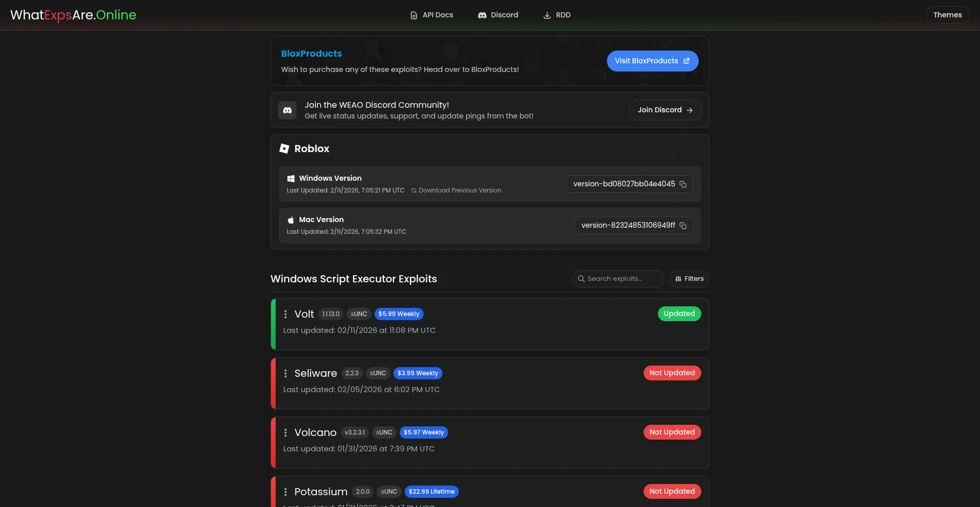Open the Themes button
Screen dimensions: 980x507
coord(947,15)
